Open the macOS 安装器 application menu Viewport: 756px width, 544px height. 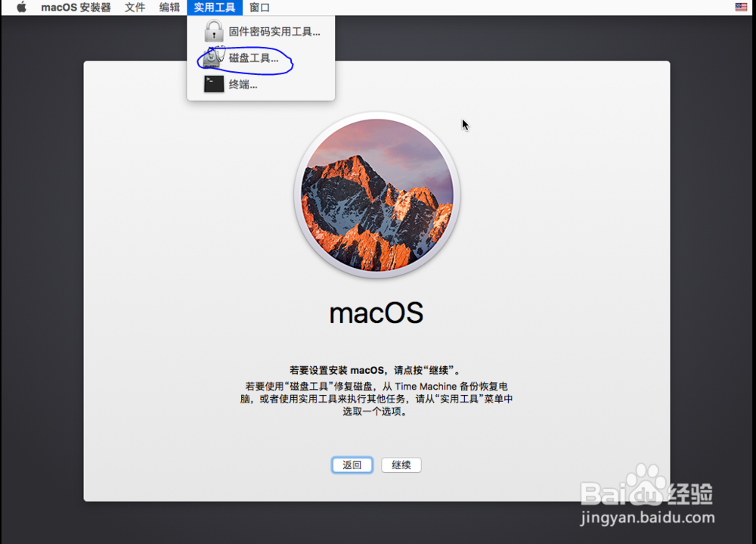click(x=76, y=8)
